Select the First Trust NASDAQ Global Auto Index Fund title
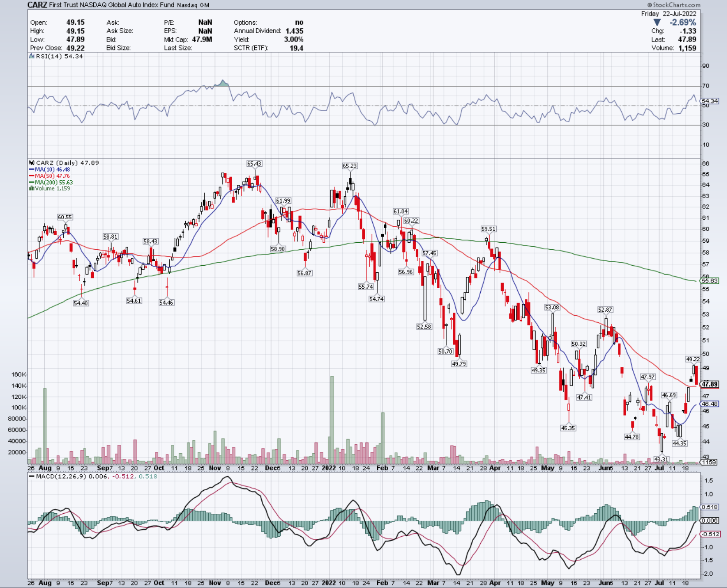Screen dimensions: 727x588 coord(111,5)
